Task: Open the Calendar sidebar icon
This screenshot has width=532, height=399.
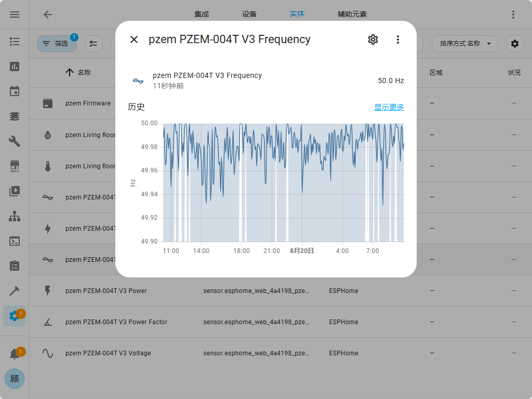Action: pyautogui.click(x=15, y=91)
